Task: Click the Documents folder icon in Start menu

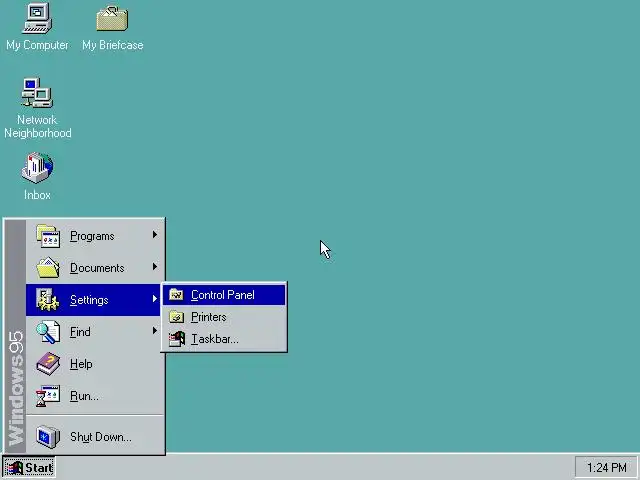Action: tap(48, 268)
